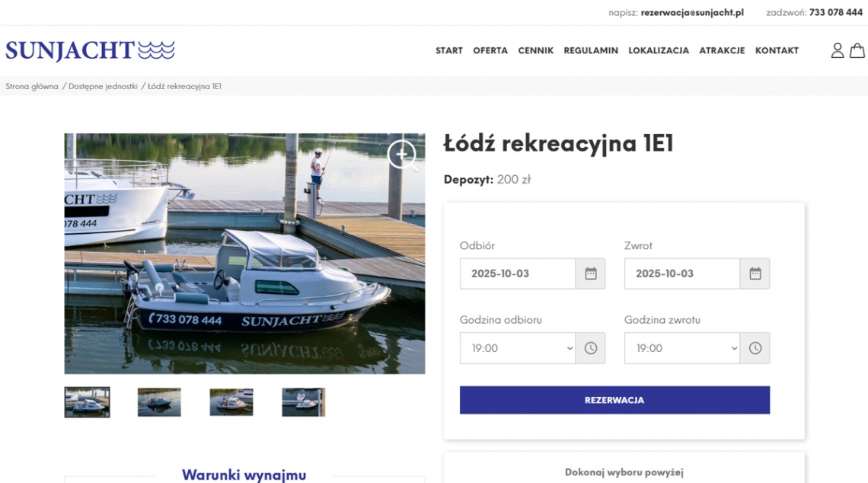Image resolution: width=868 pixels, height=483 pixels.
Task: Select the fourth boat thumbnail
Action: [303, 402]
